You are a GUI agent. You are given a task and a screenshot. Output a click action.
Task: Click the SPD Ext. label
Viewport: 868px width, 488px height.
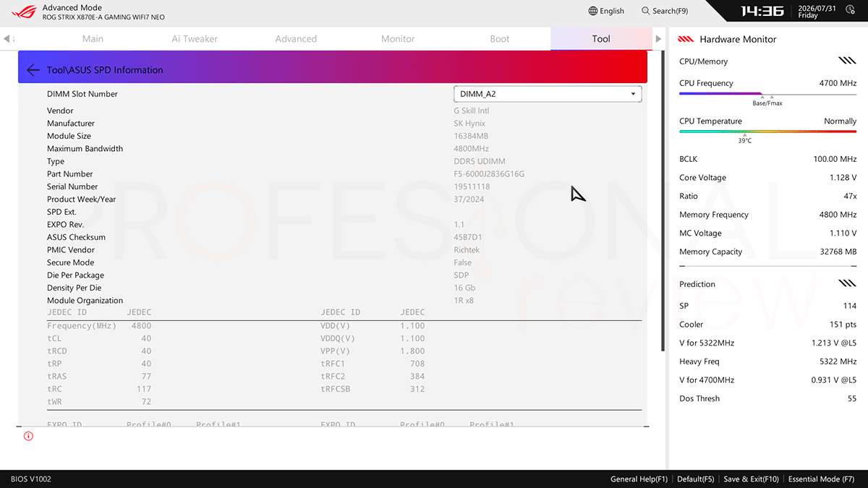[61, 212]
